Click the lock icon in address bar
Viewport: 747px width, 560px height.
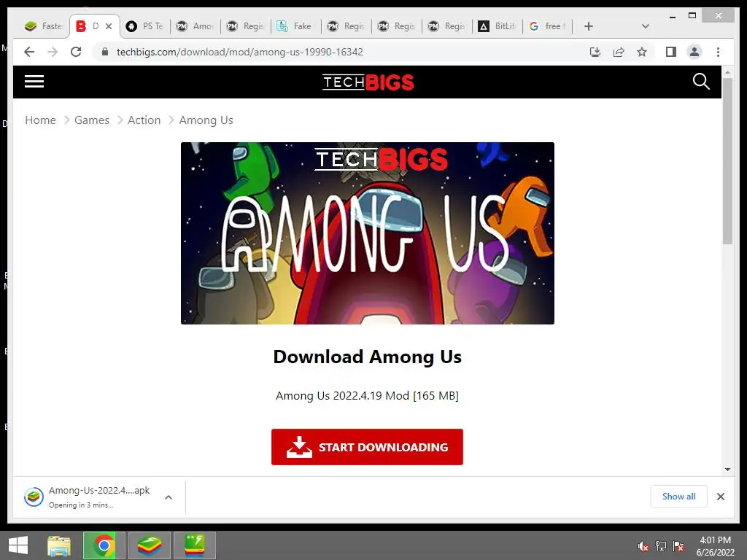click(x=105, y=52)
